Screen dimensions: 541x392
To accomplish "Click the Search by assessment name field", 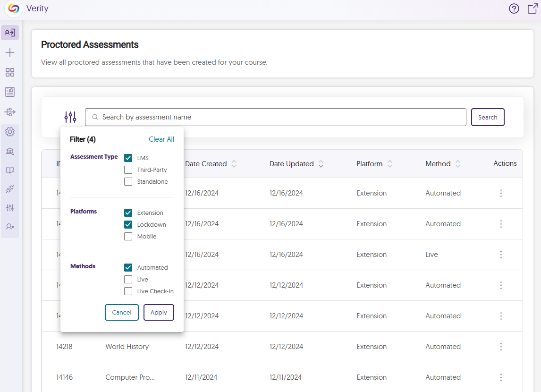I will [x=279, y=117].
